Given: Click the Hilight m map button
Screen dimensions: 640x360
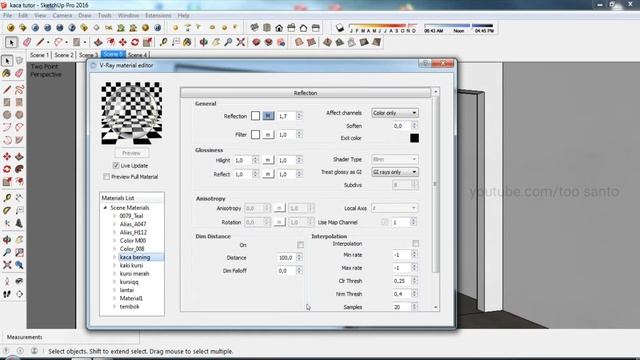Looking at the screenshot, I should (268, 160).
